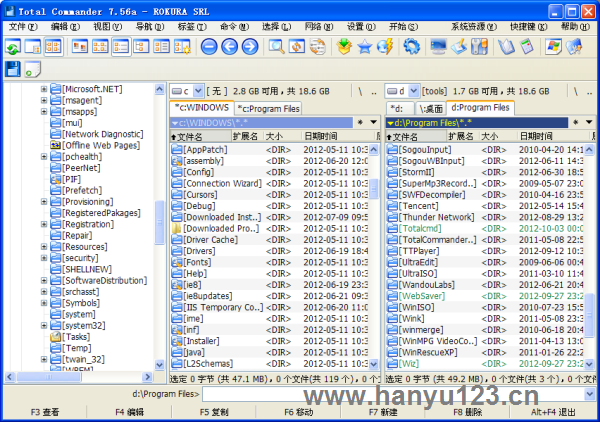Screen dimensions: 600x422
Task: Click the folder tree vertical scrollbar down arrow
Action: tap(160, 365)
